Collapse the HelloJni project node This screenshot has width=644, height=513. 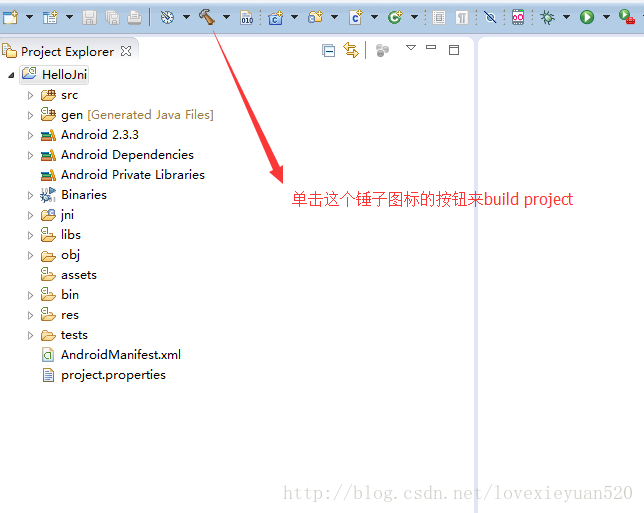point(12,75)
